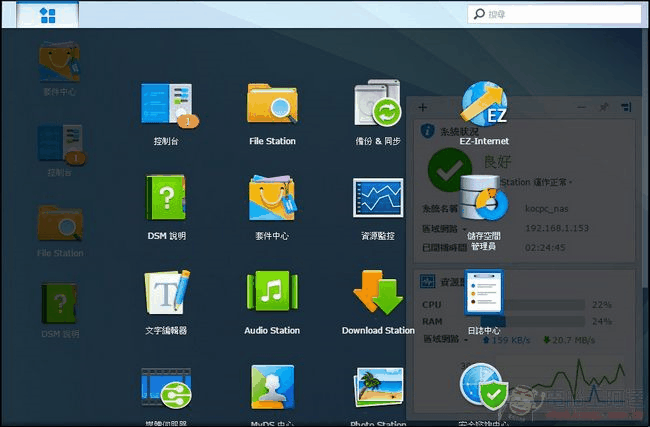
Task: Click the IP address 192.168.1.153
Action: click(557, 228)
